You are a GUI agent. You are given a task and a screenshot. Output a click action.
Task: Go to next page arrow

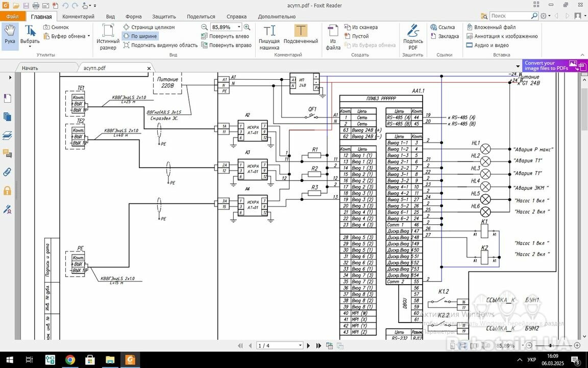[x=309, y=346]
